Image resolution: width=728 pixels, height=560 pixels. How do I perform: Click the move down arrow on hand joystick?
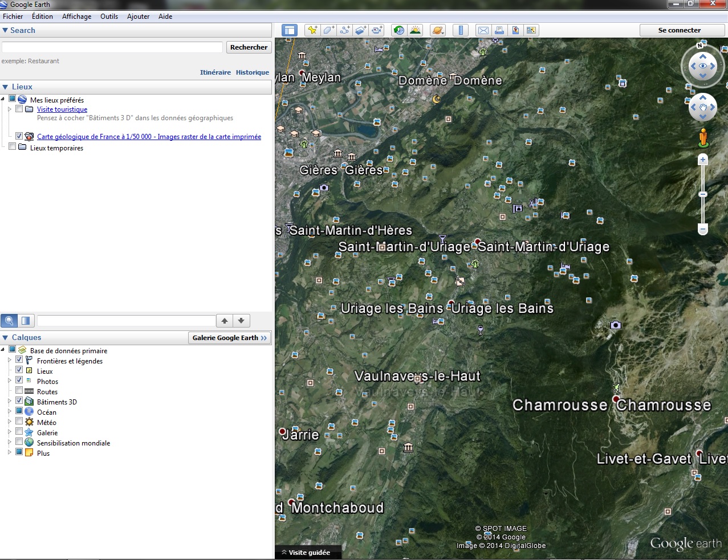pyautogui.click(x=703, y=117)
